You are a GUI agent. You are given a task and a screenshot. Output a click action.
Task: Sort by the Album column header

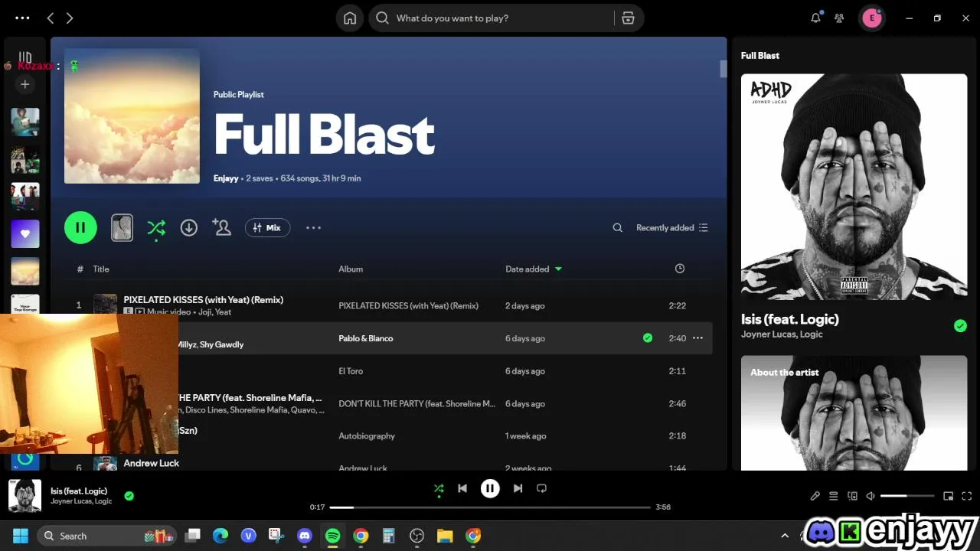point(351,269)
